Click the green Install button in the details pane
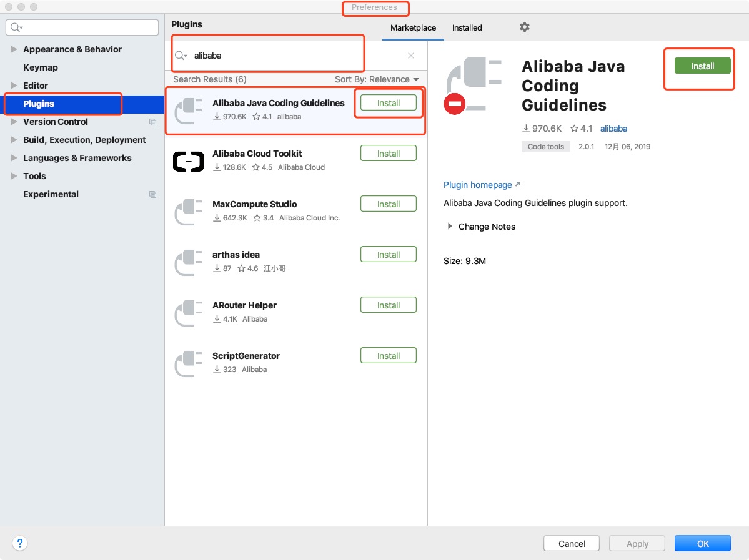Image resolution: width=749 pixels, height=560 pixels. [x=703, y=66]
